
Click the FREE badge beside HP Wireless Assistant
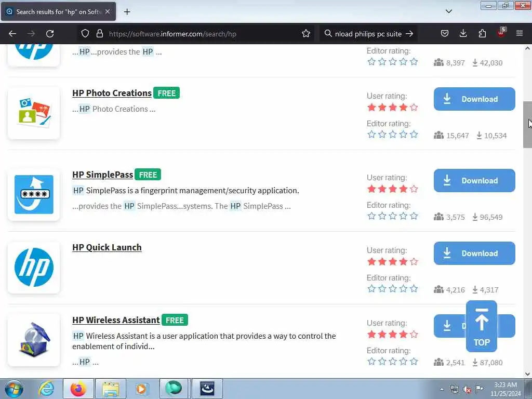[175, 320]
